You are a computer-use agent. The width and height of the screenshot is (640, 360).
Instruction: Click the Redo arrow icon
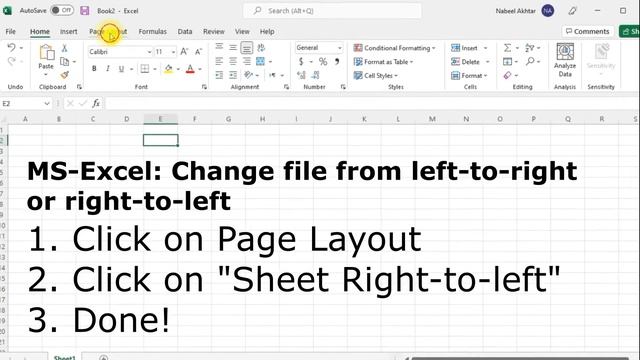click(11, 61)
